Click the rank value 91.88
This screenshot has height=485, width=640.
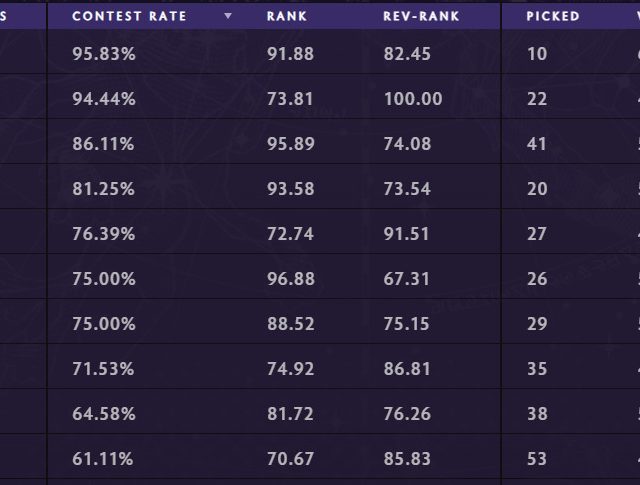tap(290, 54)
